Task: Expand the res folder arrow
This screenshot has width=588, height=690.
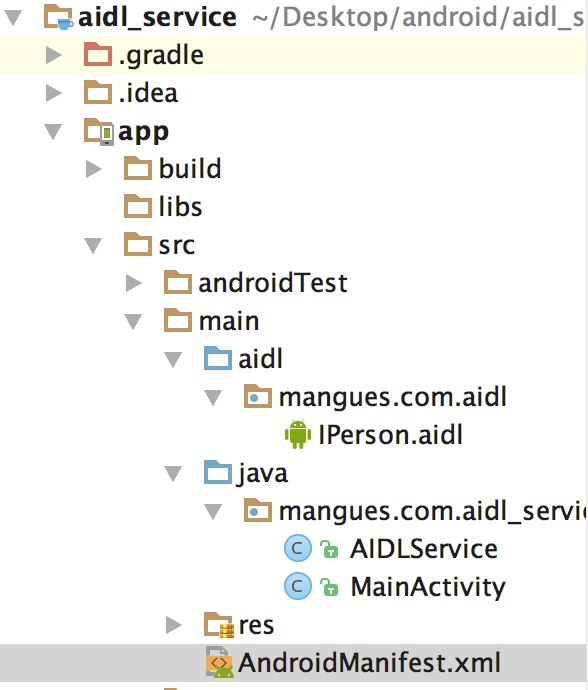Action: (173, 625)
